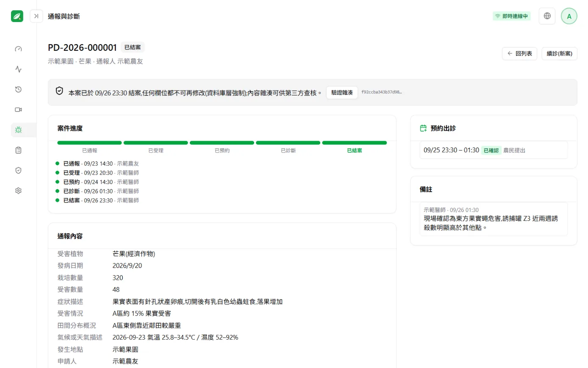Click the 受害情況 value A區約 15% 果實受害
This screenshot has height=368, width=588.
pos(141,313)
